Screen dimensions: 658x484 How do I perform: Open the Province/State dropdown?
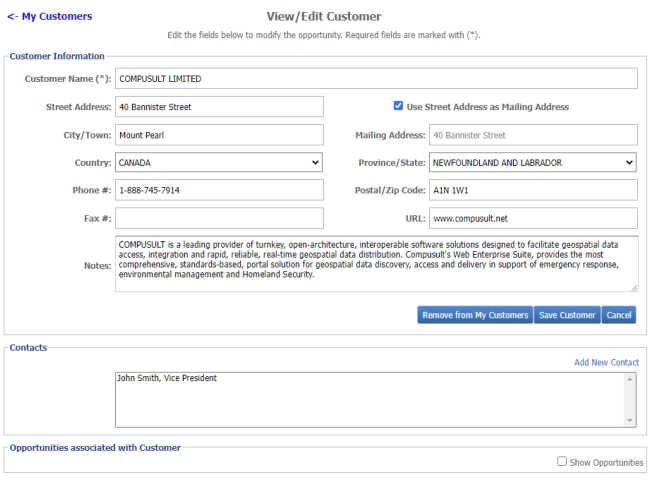pos(533,162)
